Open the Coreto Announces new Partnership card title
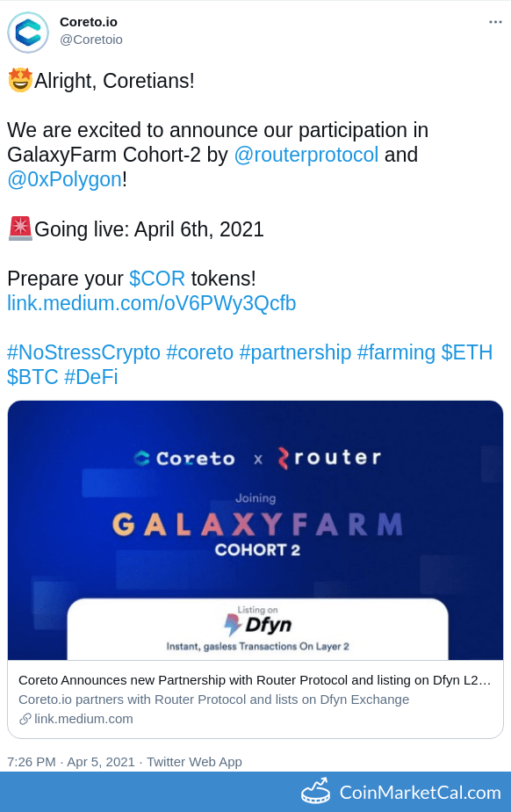 (255, 680)
